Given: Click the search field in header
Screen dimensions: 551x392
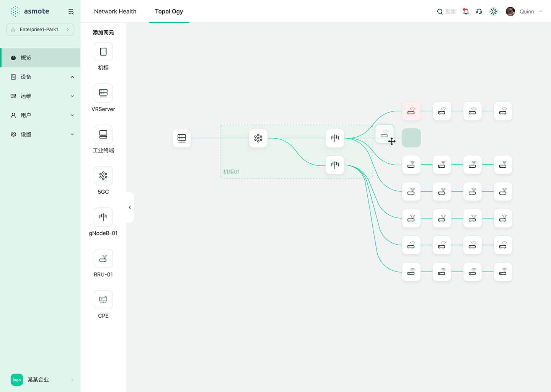Looking at the screenshot, I should [x=447, y=11].
